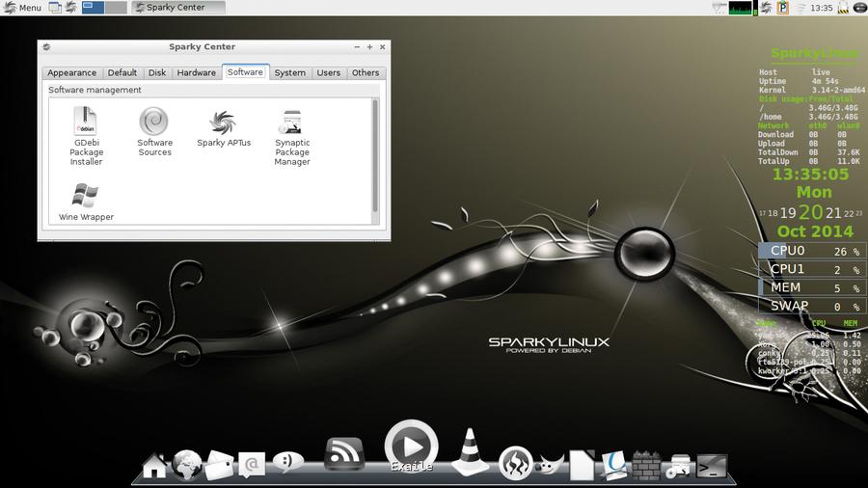Maximize the Sparky Center window
Image resolution: width=868 pixels, height=488 pixels.
pos(369,47)
